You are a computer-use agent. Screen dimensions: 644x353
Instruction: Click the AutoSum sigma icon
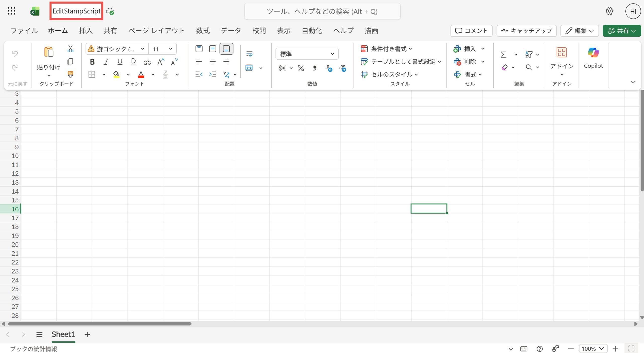(503, 54)
